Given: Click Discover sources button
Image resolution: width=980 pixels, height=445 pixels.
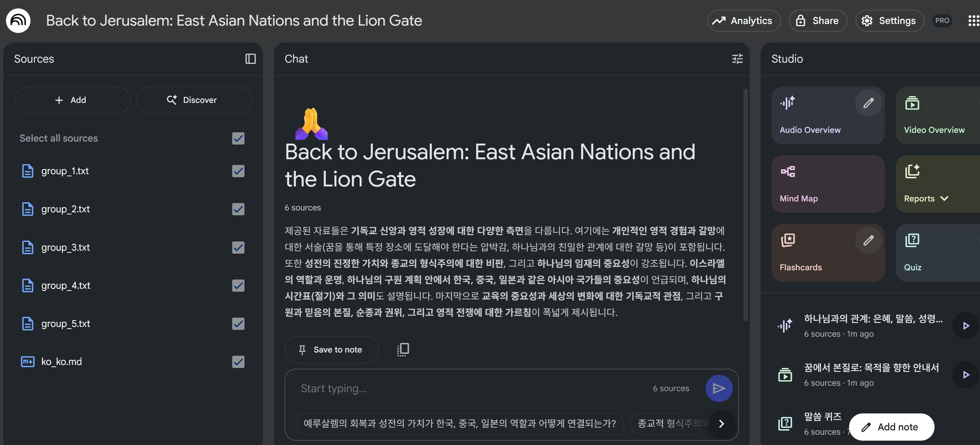Looking at the screenshot, I should [193, 100].
